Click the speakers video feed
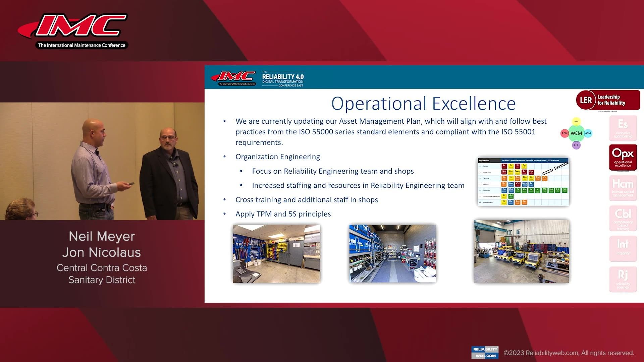Image resolution: width=644 pixels, height=362 pixels. [102, 161]
